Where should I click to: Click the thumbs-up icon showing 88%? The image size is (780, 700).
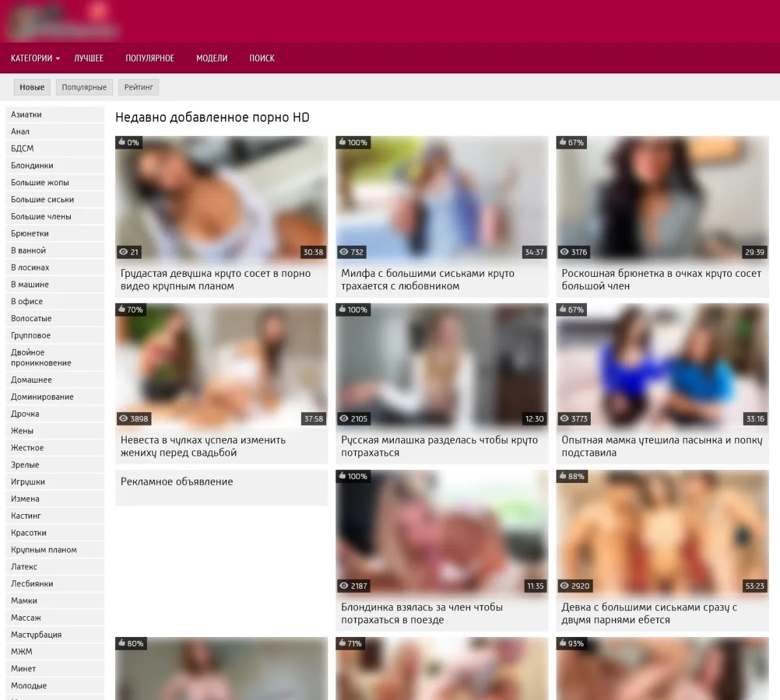[x=563, y=476]
